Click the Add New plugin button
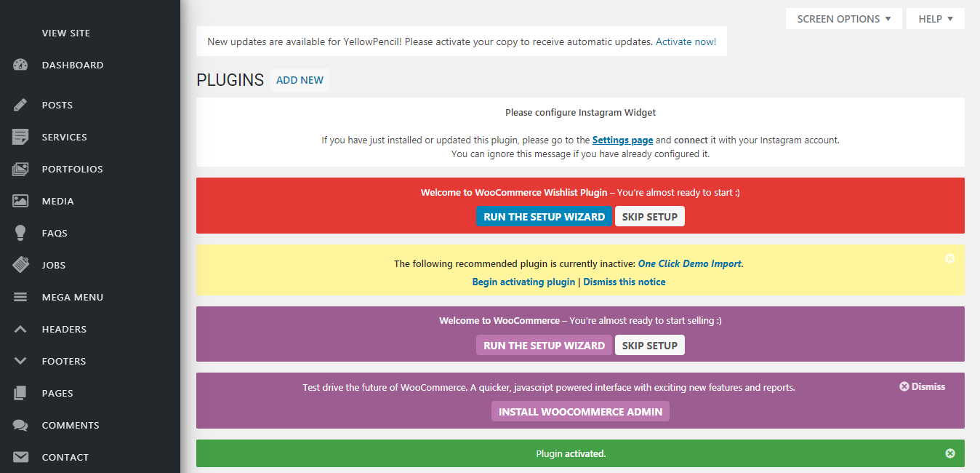Image resolution: width=980 pixels, height=473 pixels. click(x=300, y=80)
